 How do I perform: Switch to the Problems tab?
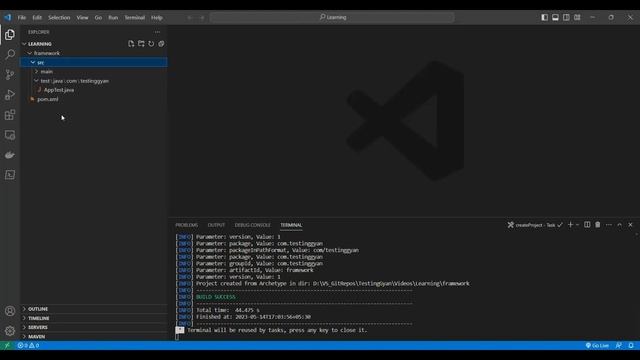click(187, 225)
